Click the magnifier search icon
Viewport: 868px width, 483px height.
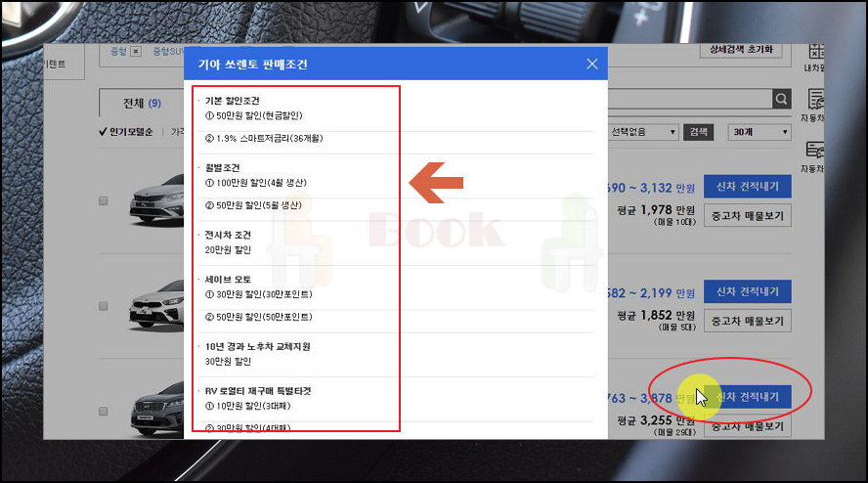click(781, 99)
